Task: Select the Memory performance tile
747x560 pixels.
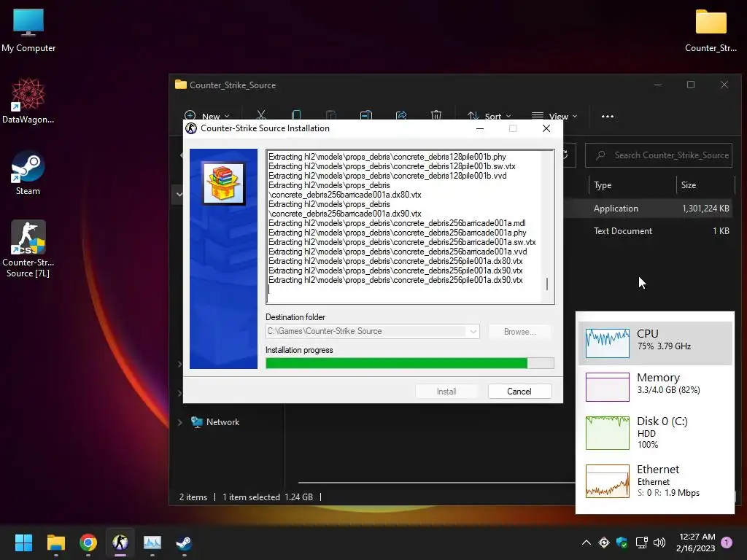Action: click(x=655, y=386)
